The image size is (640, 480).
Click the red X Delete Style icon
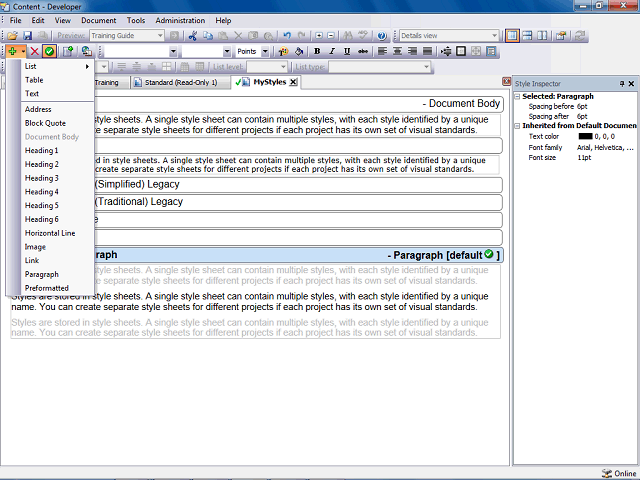35,51
